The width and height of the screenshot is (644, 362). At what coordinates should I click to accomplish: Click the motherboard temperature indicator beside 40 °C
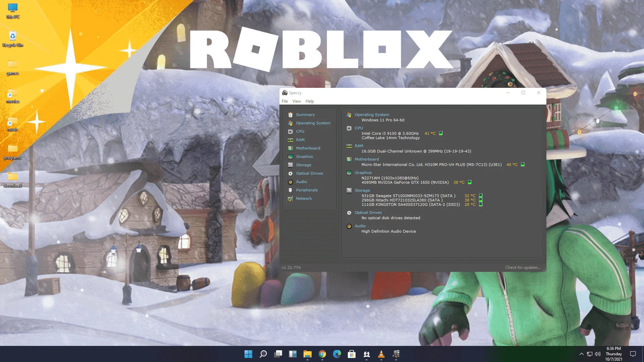click(522, 165)
